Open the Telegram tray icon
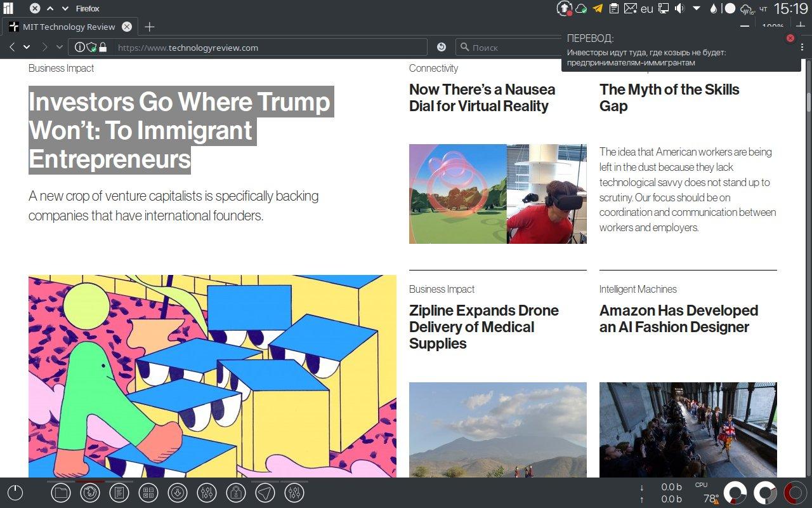 click(597, 8)
